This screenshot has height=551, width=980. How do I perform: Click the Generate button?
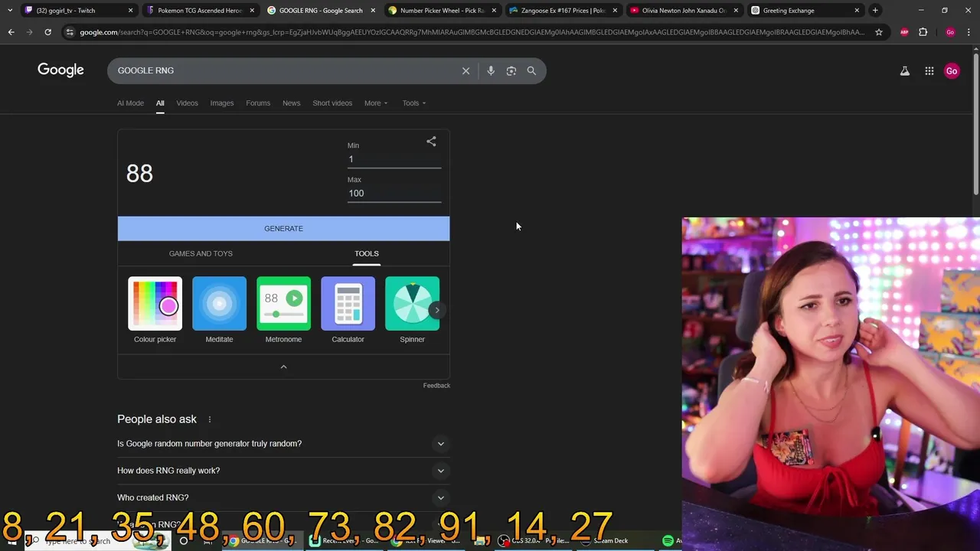click(283, 229)
